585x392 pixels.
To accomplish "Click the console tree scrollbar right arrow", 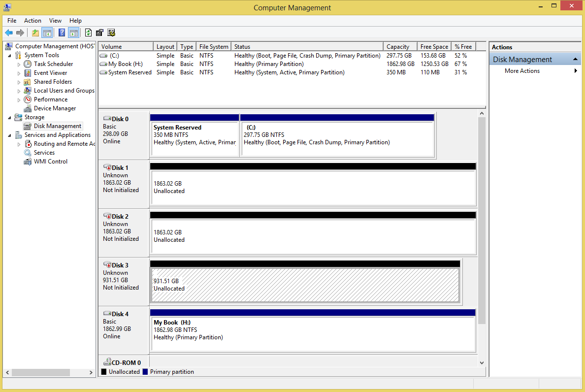I will point(91,372).
